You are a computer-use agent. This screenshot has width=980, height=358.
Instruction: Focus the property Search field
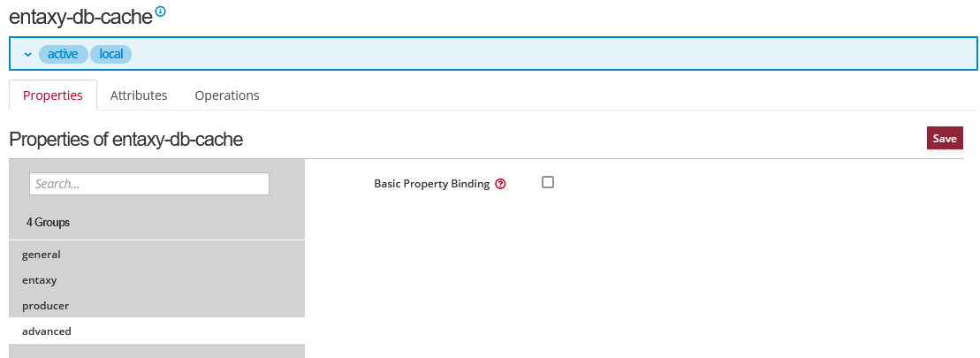[x=149, y=184]
